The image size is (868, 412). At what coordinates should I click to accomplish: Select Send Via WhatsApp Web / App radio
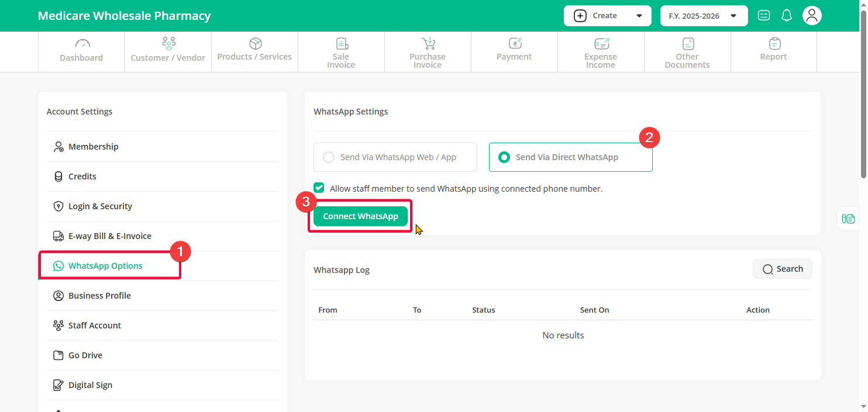click(329, 157)
